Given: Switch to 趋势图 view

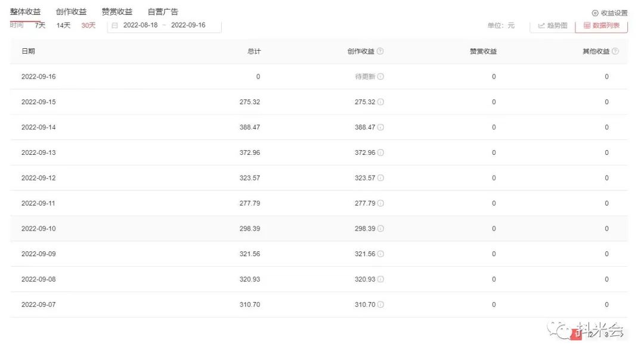Looking at the screenshot, I should [552, 26].
